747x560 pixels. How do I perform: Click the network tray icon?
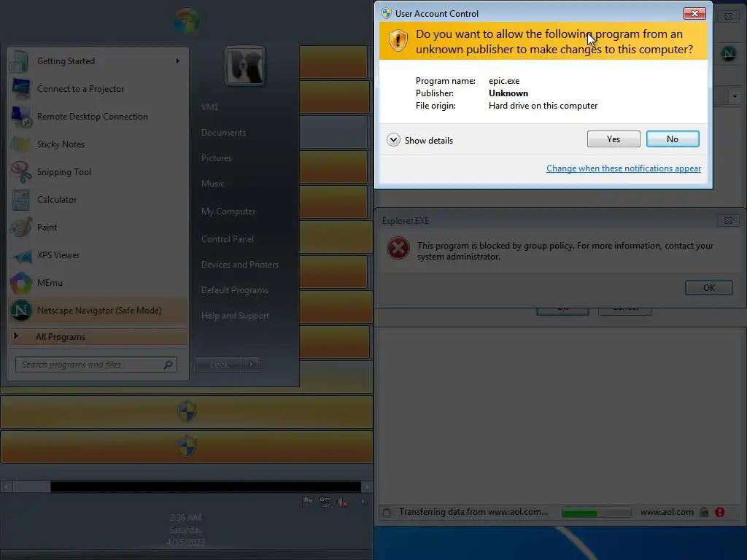[325, 502]
